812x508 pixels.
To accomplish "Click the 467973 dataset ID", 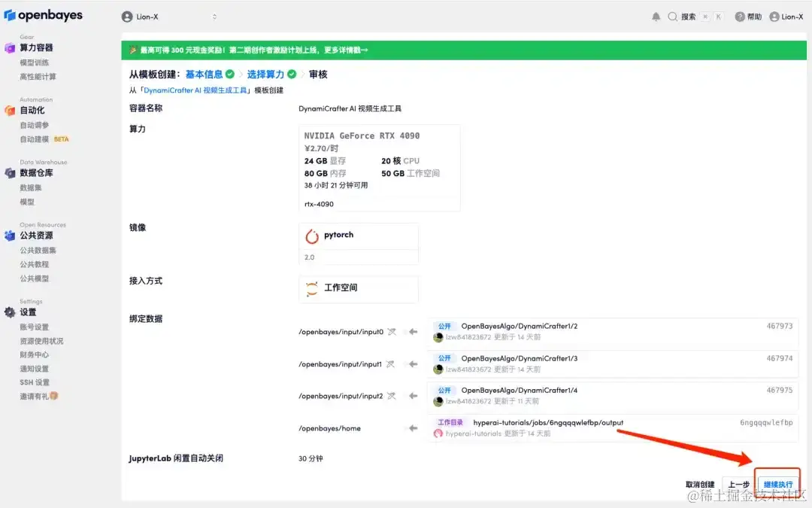I will click(x=780, y=326).
